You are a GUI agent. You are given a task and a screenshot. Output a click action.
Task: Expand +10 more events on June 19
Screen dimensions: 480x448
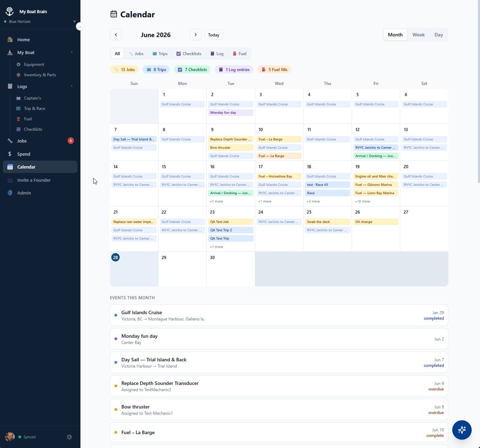tap(362, 201)
